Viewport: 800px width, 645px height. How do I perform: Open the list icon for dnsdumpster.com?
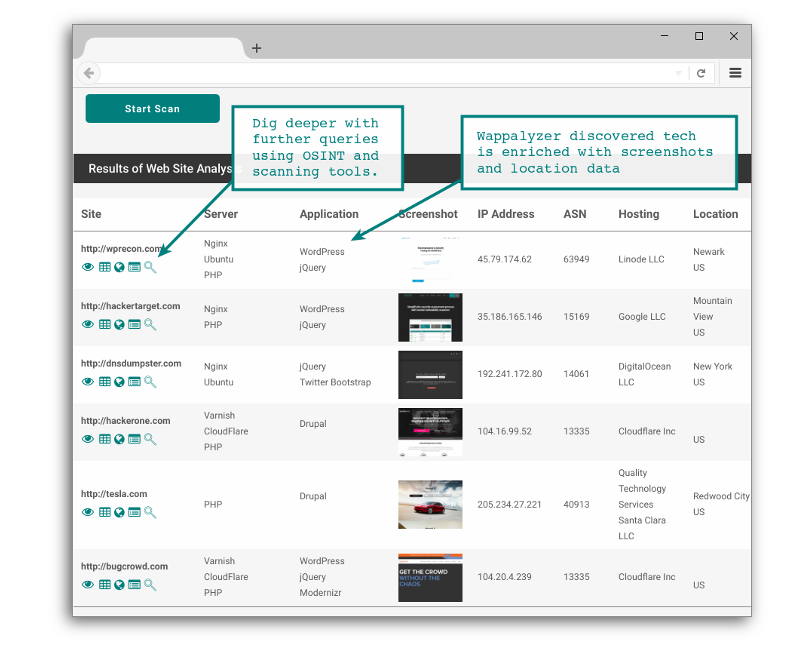tap(134, 381)
